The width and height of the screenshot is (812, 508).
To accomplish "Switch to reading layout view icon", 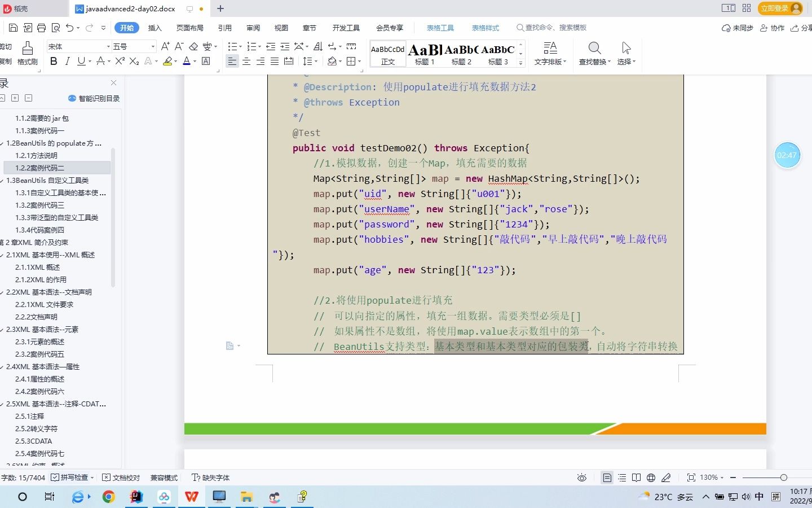I will [x=636, y=478].
